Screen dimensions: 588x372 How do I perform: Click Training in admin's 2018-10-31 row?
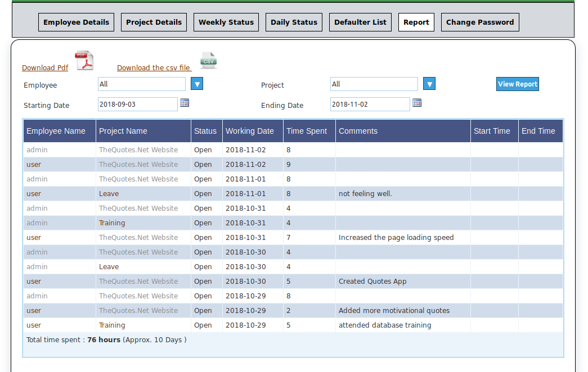tap(112, 223)
